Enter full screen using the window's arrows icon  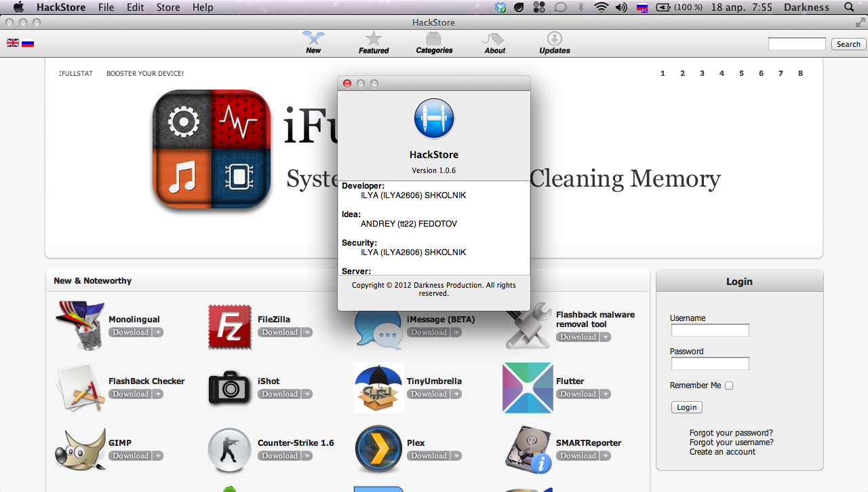point(859,22)
